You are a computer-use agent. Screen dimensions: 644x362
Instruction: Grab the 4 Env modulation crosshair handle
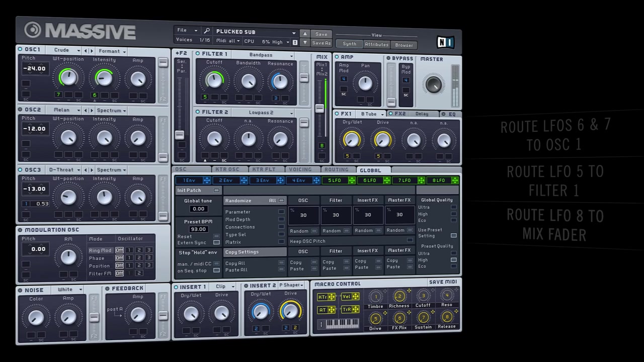pos(316,180)
